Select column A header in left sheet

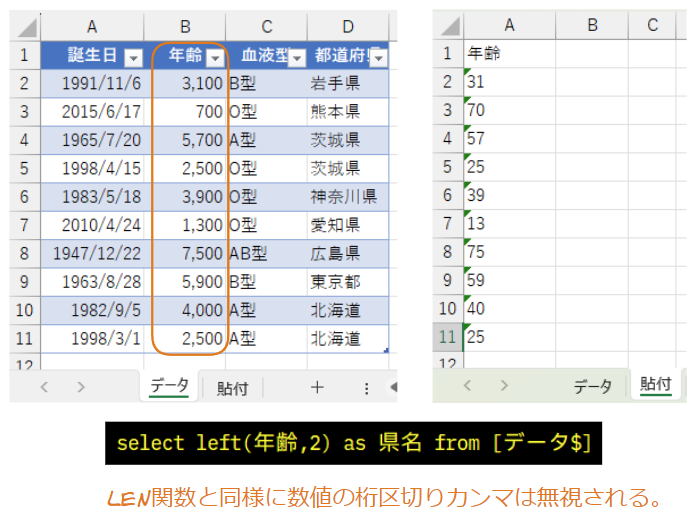(x=92, y=27)
